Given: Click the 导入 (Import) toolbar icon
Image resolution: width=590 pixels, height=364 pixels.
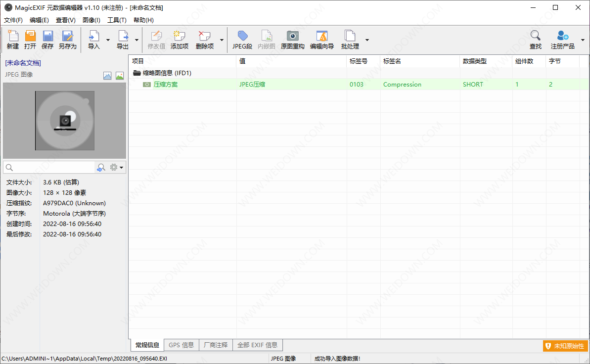Looking at the screenshot, I should [93, 36].
